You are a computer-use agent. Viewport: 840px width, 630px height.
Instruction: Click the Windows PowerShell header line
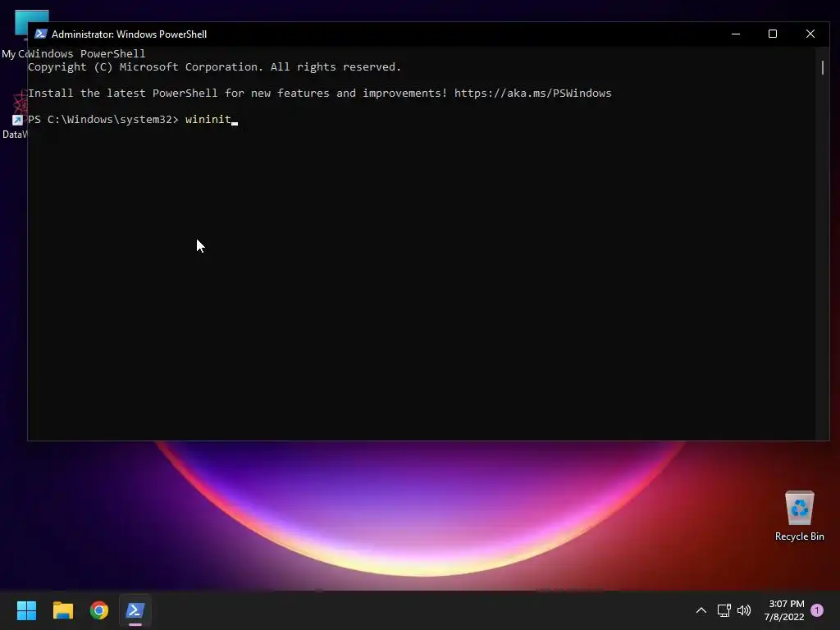87,53
